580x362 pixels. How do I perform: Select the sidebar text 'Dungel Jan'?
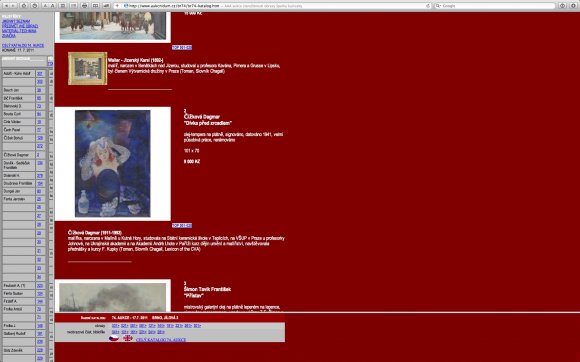12,191
